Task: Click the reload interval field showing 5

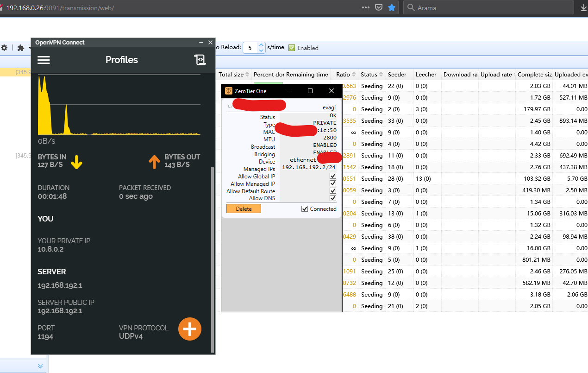Action: click(250, 48)
